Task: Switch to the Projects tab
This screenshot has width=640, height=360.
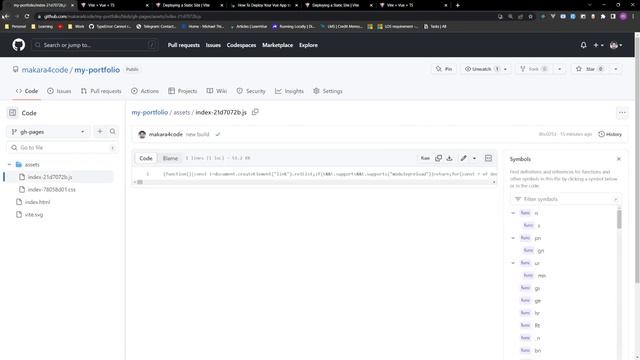Action: [182, 91]
